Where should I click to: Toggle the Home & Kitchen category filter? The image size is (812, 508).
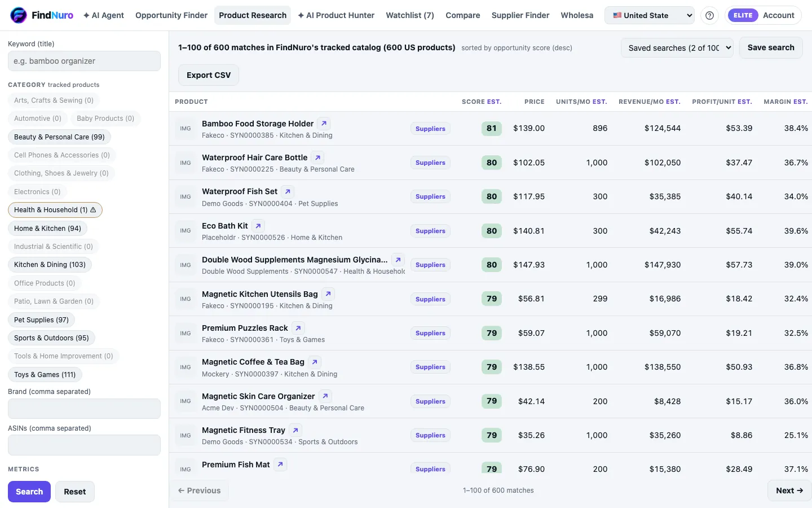tap(47, 228)
